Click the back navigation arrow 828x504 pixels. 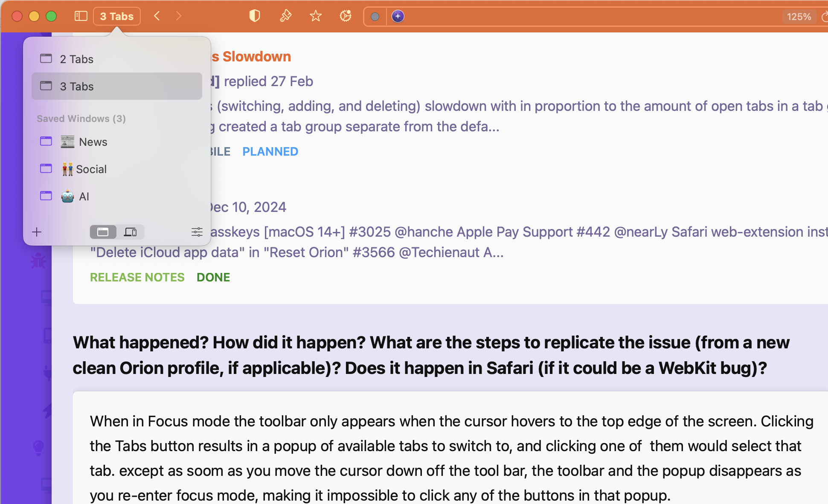[157, 16]
